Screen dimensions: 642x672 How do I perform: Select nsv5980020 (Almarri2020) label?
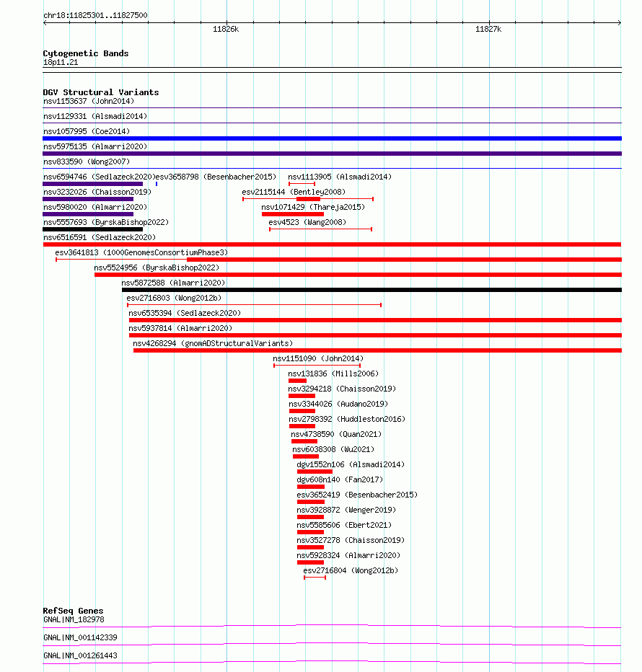pyautogui.click(x=95, y=207)
